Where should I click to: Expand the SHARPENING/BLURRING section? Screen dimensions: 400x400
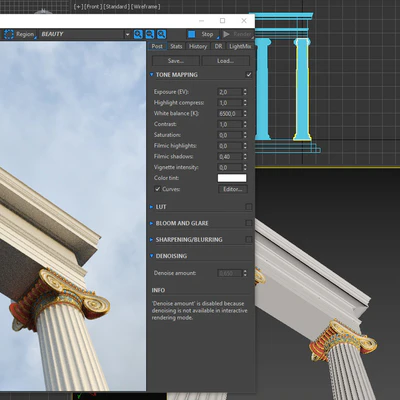pos(152,240)
